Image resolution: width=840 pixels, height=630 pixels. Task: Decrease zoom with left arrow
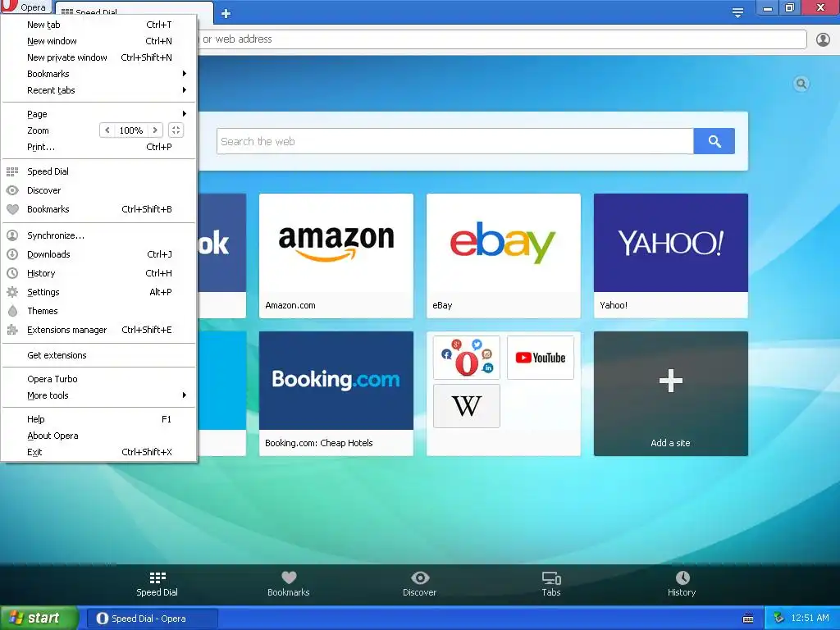pos(107,130)
